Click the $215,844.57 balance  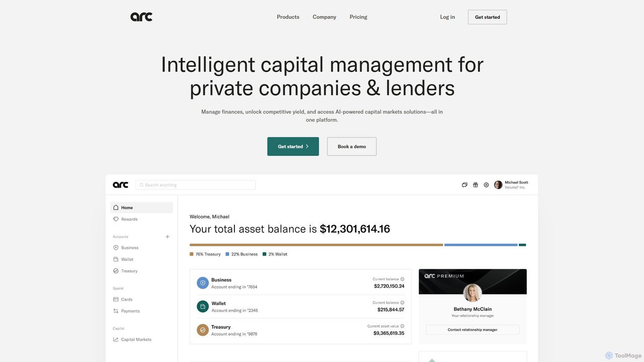[391, 310]
